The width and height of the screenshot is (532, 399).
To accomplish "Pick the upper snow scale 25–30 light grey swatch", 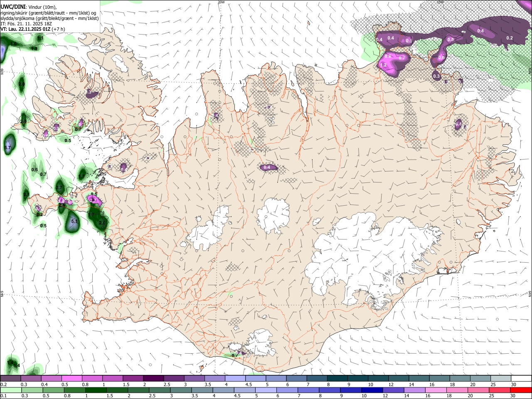I will coord(501,378).
